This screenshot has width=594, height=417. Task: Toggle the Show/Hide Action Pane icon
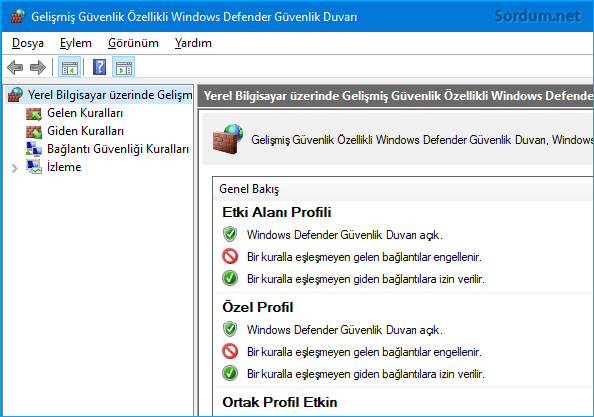pos(123,67)
